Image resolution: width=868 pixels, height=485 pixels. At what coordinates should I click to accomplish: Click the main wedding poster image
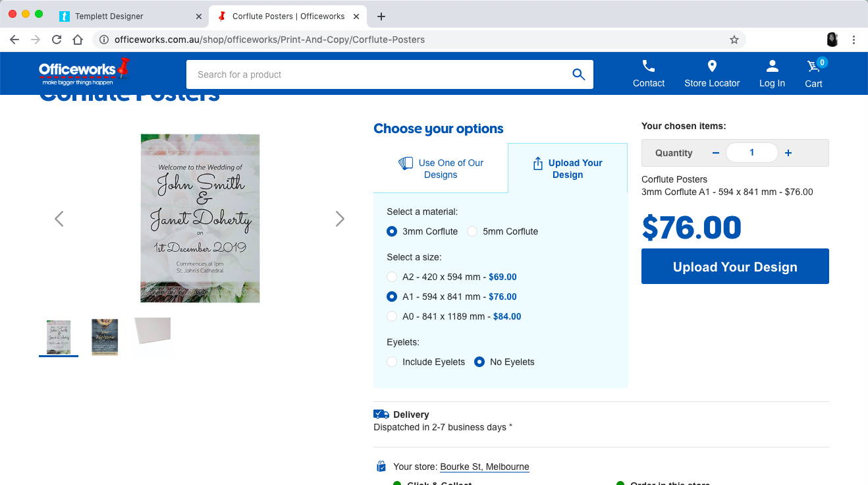200,218
